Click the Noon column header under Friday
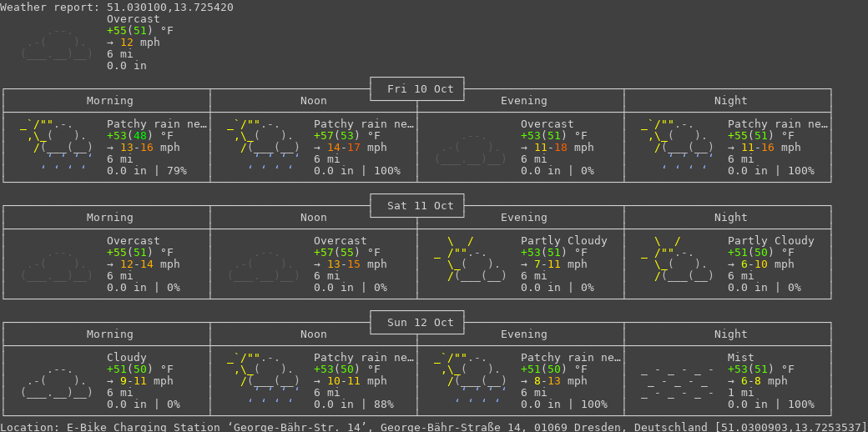The width and height of the screenshot is (868, 432). pos(314,101)
